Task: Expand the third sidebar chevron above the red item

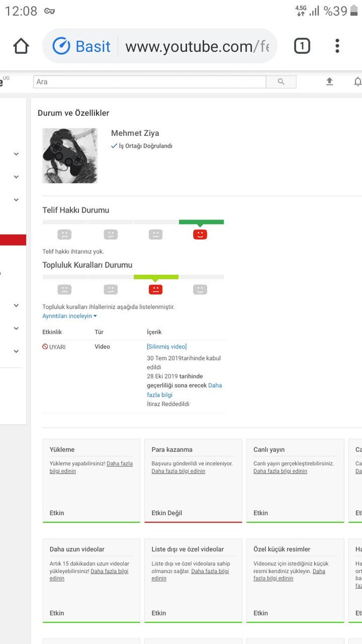Action: point(16,200)
